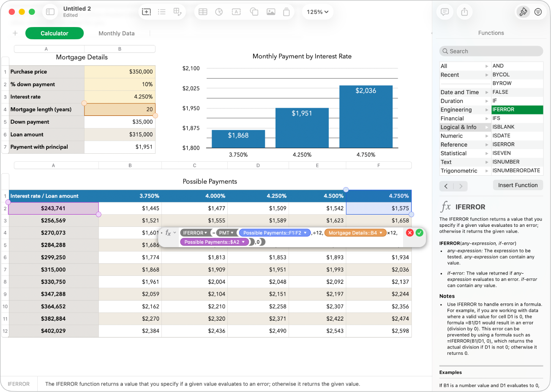551x392 pixels.
Task: Accept the formula with the green checkmark
Action: coord(419,232)
